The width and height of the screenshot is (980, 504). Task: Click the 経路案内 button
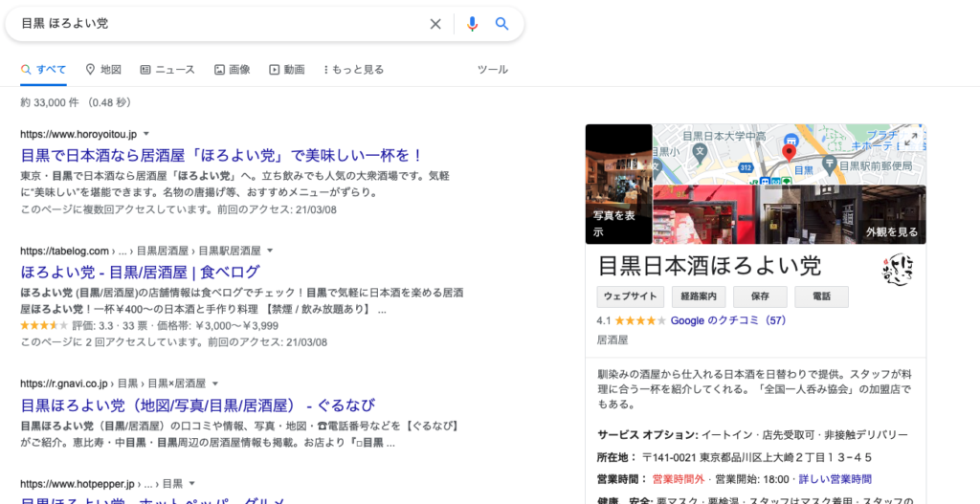pyautogui.click(x=699, y=296)
